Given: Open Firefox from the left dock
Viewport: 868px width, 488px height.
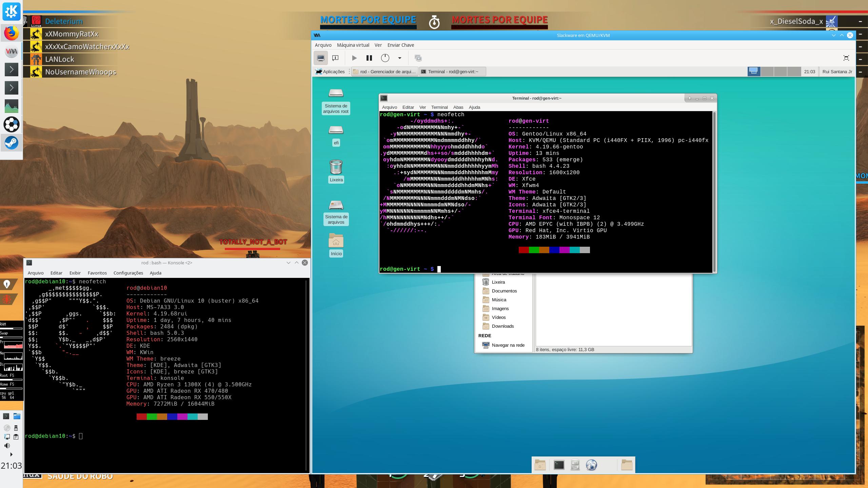Looking at the screenshot, I should pos(11,33).
